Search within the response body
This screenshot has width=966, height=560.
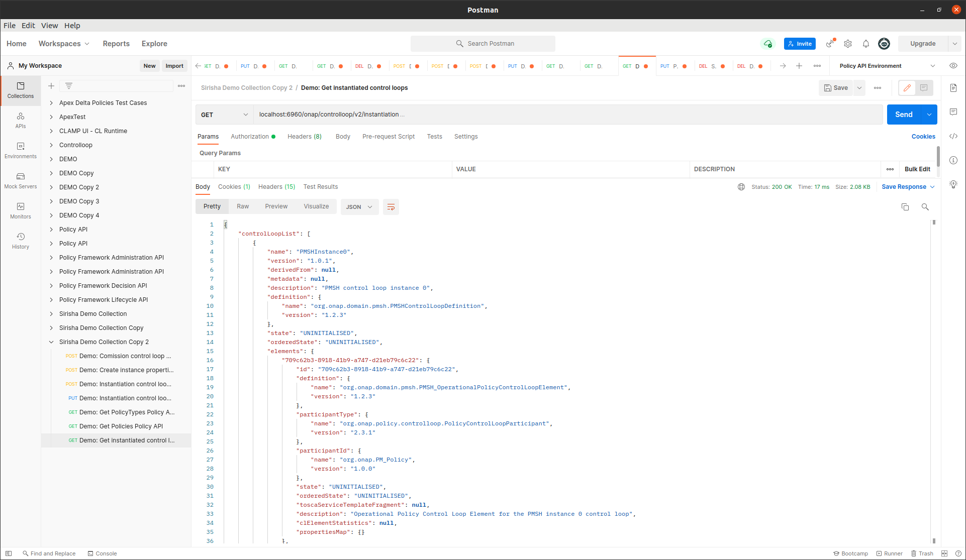pyautogui.click(x=925, y=207)
